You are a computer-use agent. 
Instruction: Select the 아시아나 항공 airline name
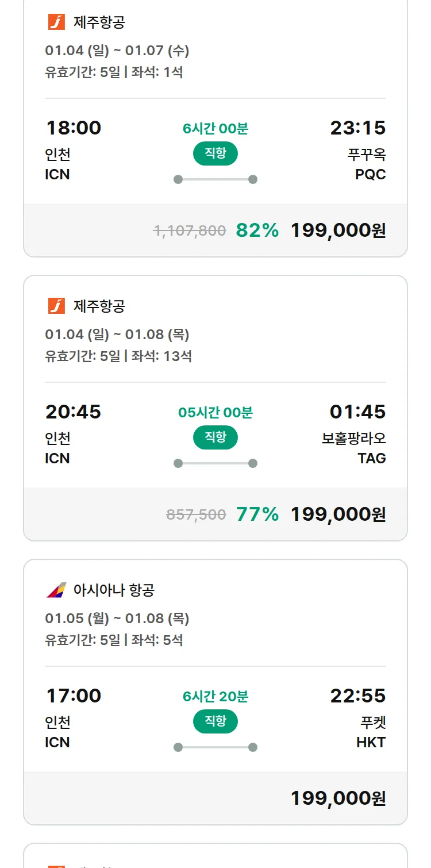coord(114,590)
